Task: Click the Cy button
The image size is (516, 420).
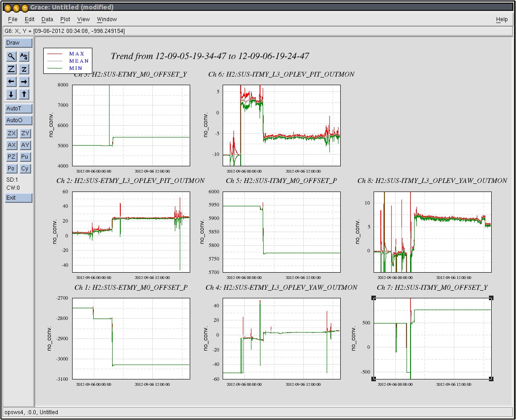Action: 25,169
